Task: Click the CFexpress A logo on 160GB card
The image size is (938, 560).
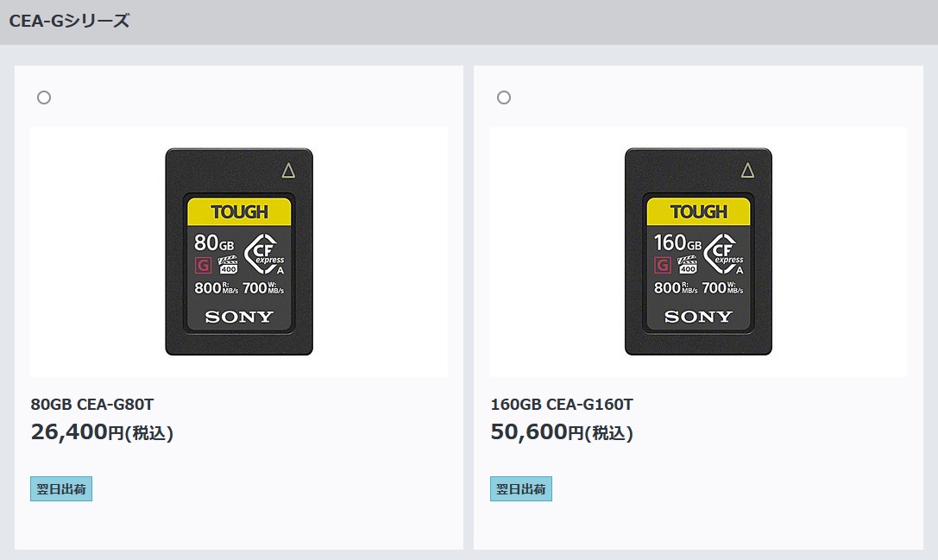Action: 724,255
